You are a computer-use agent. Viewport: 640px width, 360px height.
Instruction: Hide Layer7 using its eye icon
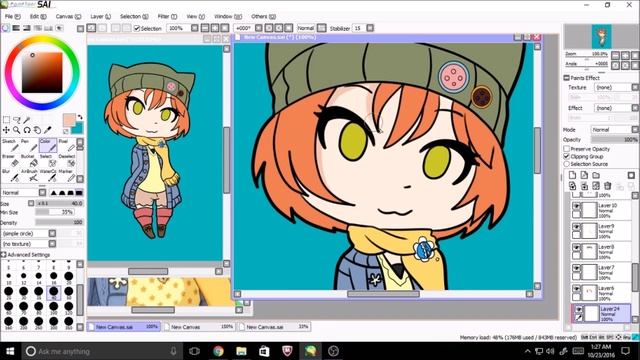click(576, 268)
